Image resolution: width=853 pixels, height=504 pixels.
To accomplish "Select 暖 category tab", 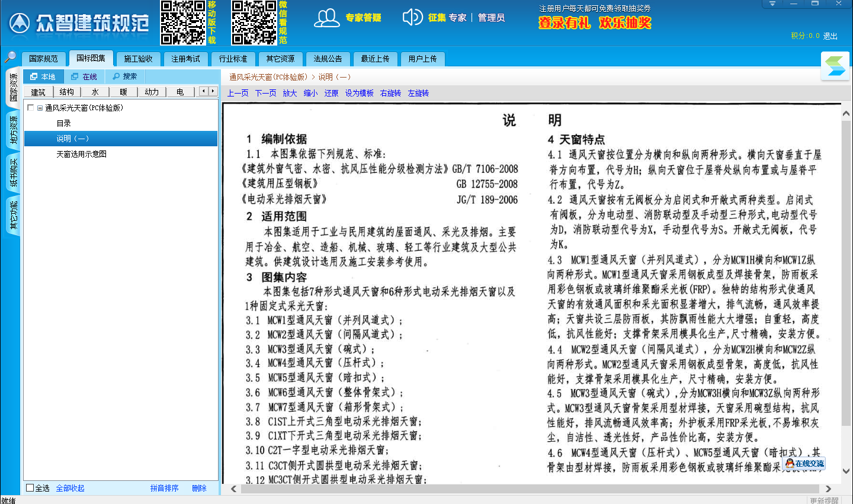I will pyautogui.click(x=123, y=92).
